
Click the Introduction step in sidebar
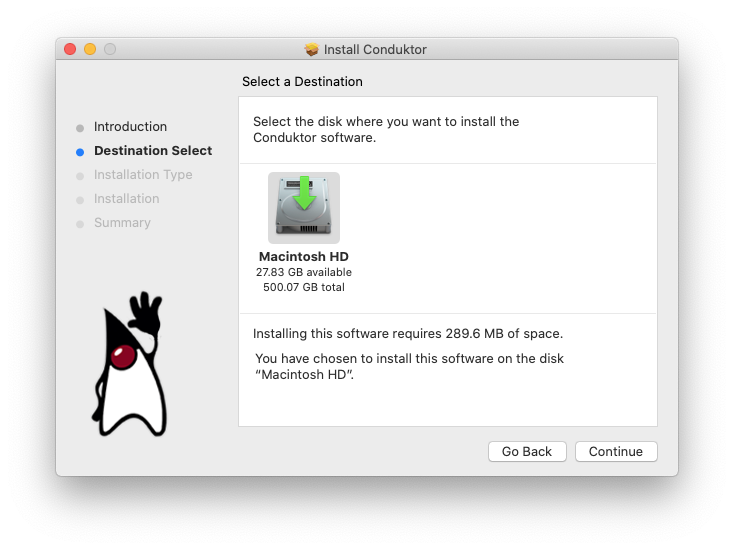coord(130,127)
